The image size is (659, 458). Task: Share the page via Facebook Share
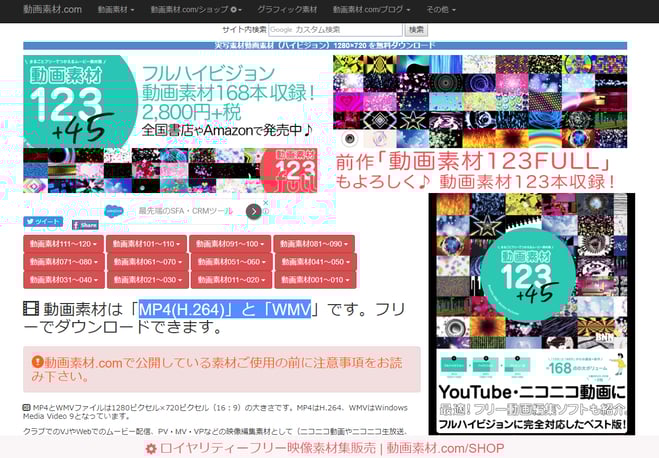pos(85,225)
